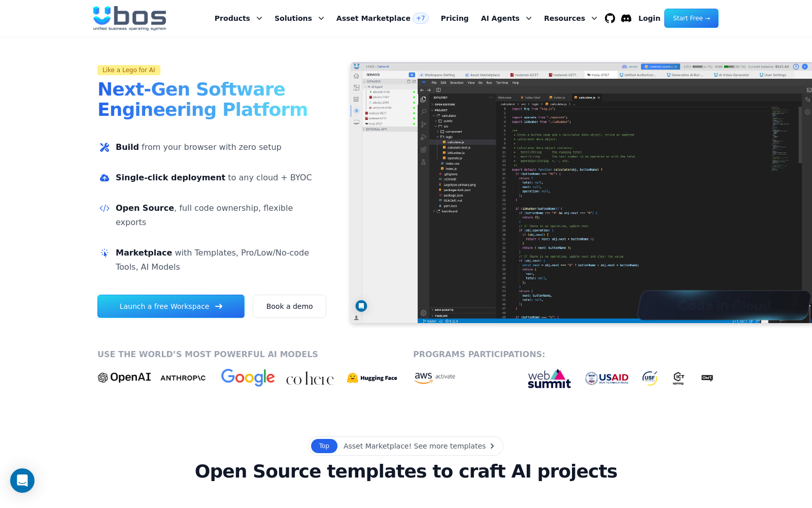The width and height of the screenshot is (812, 508).
Task: Click the USAID logo
Action: (606, 378)
